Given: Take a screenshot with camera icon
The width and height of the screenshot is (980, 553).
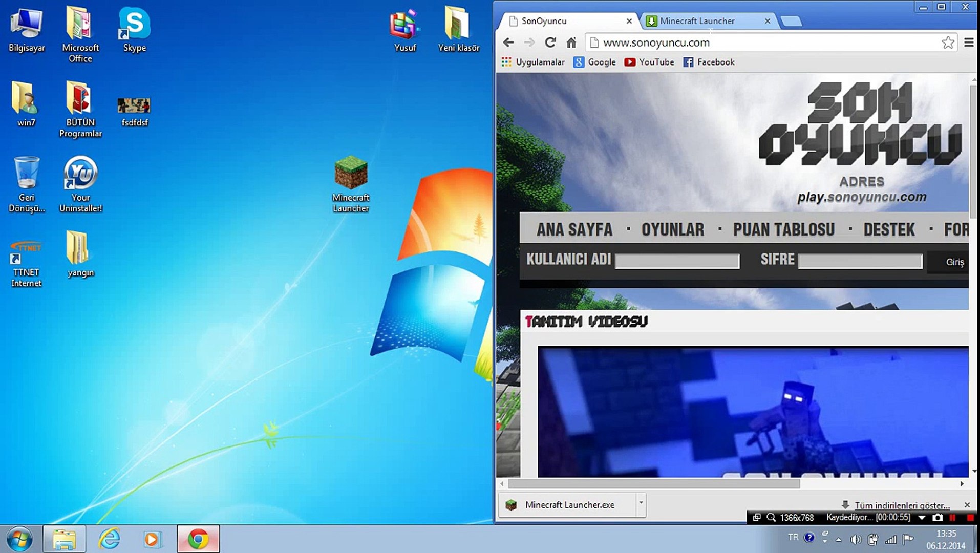Looking at the screenshot, I should point(938,518).
